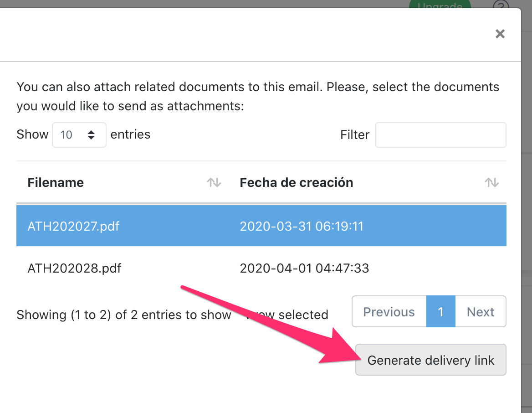The image size is (532, 413).
Task: Open the Show entries count dropdown
Action: 79,135
